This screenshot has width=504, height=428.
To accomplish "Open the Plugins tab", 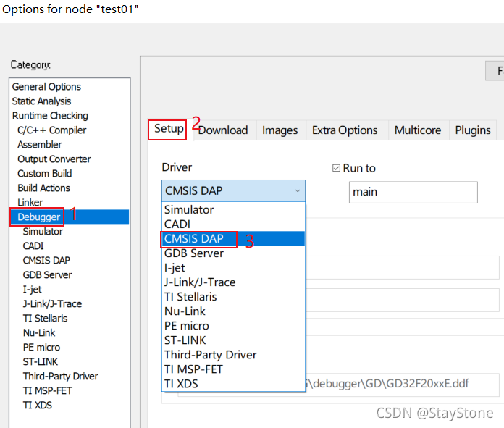I will [473, 130].
